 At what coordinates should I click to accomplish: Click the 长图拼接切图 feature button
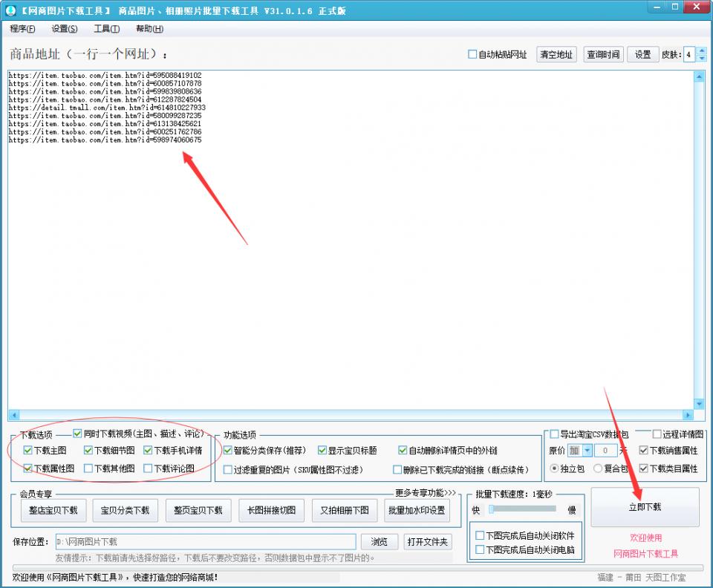pos(270,510)
